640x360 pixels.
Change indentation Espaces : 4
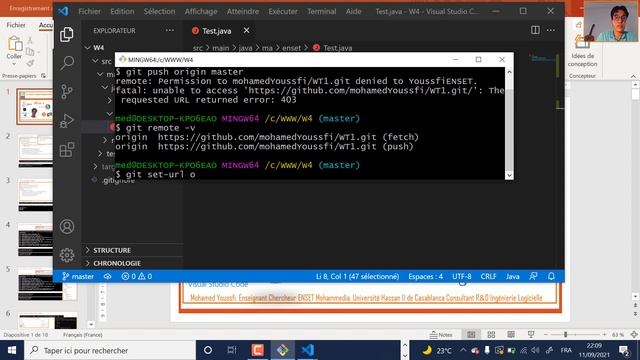coord(425,276)
